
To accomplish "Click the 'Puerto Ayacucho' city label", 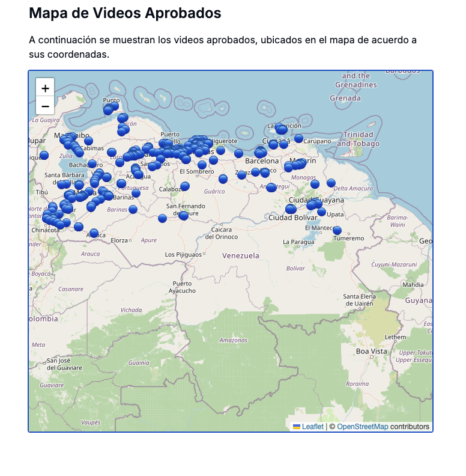I will [x=182, y=287].
